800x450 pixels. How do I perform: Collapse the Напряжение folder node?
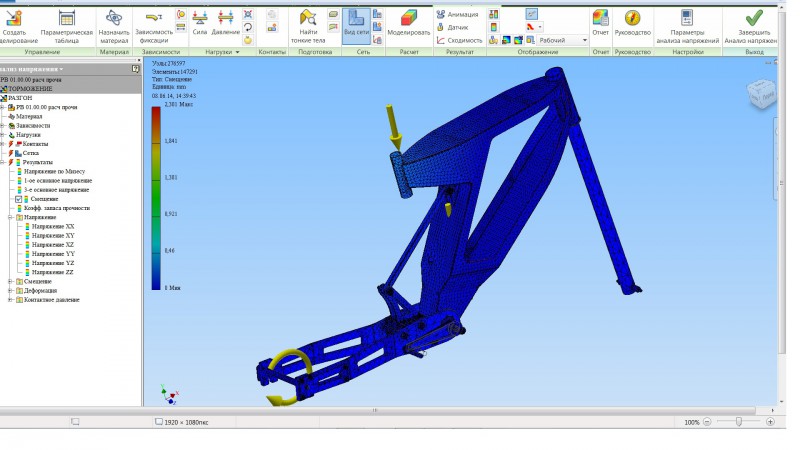pos(10,217)
